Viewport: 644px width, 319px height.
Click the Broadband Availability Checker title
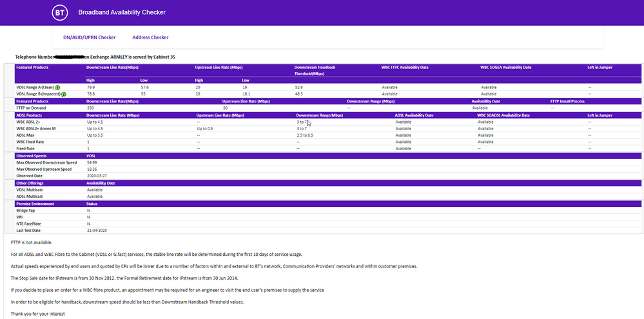122,12
